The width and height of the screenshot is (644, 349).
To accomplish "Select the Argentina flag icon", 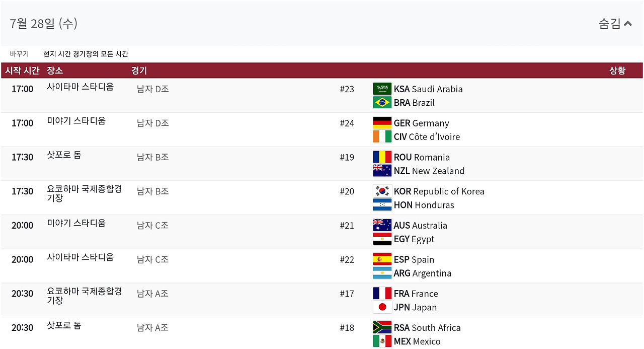I will [382, 273].
